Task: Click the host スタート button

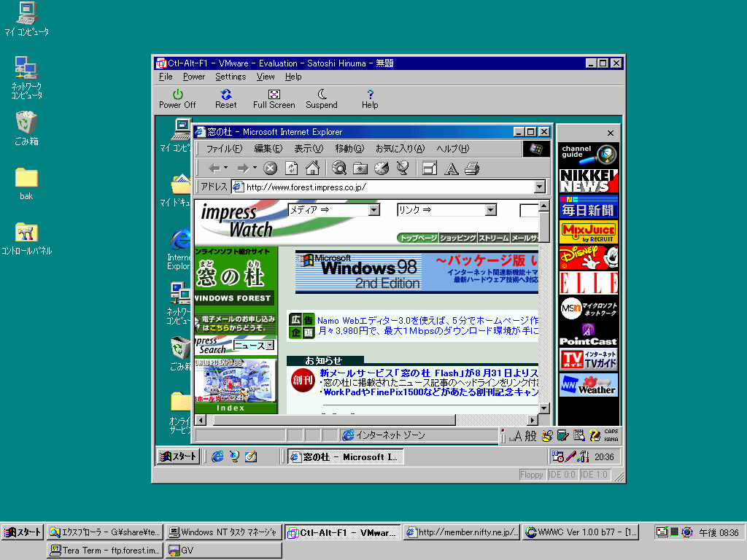Action: pos(23,532)
